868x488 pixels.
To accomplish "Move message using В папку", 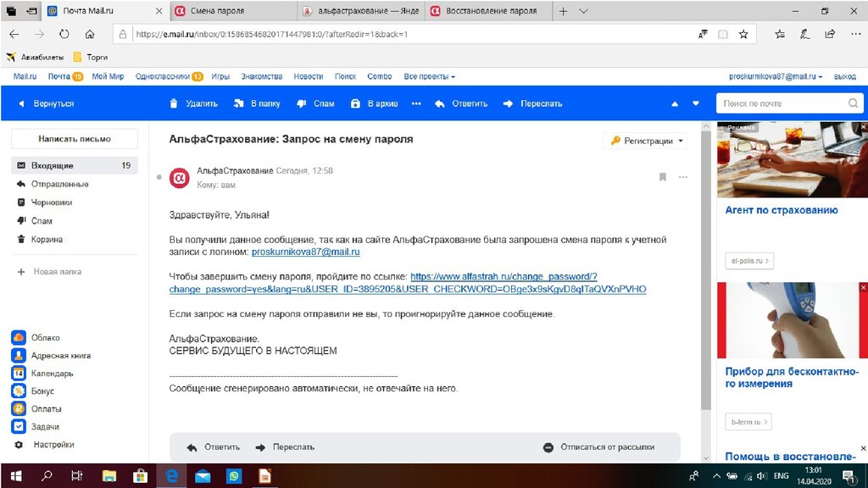I will 258,103.
